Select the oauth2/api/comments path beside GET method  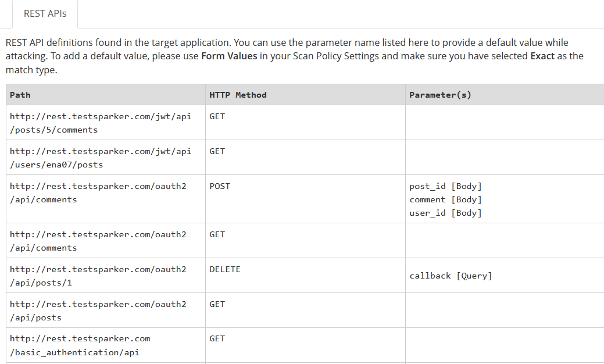tap(98, 241)
